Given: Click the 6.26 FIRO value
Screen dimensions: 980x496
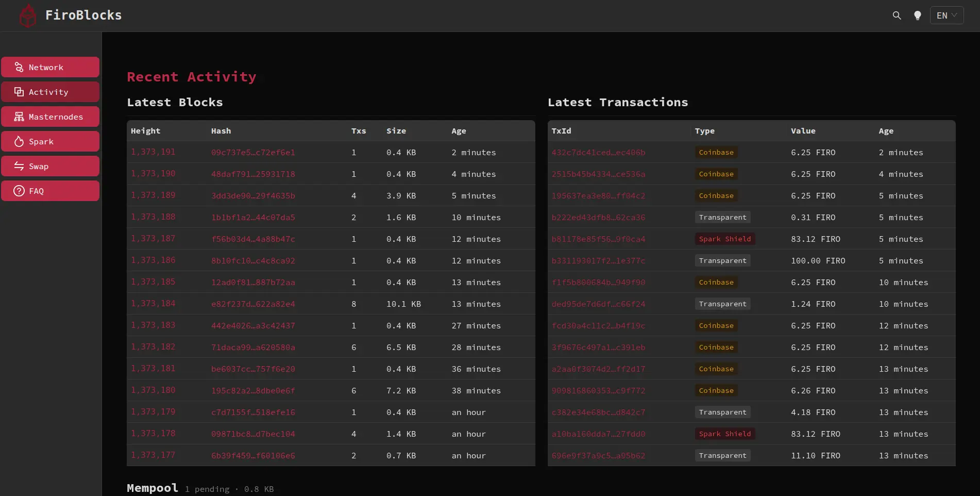Looking at the screenshot, I should (813, 391).
